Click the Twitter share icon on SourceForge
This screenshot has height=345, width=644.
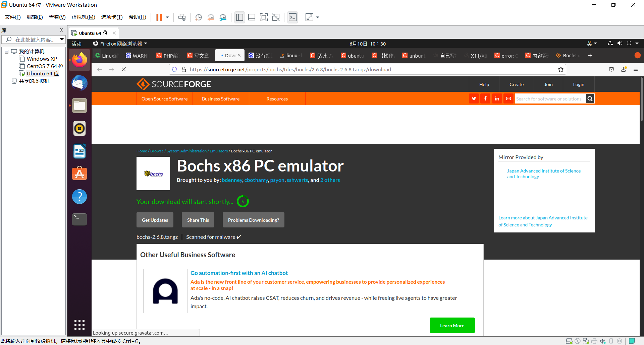coord(474,98)
